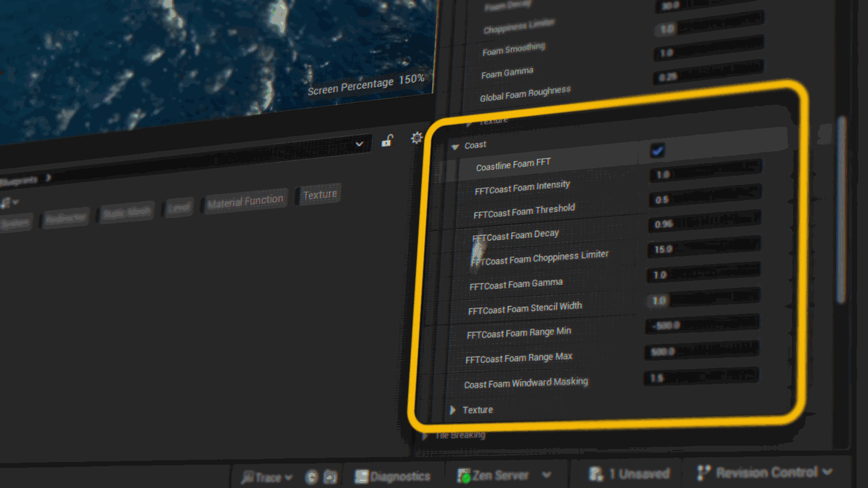
Task: Click the Screen Percentage 150% viewport label
Action: coord(366,85)
